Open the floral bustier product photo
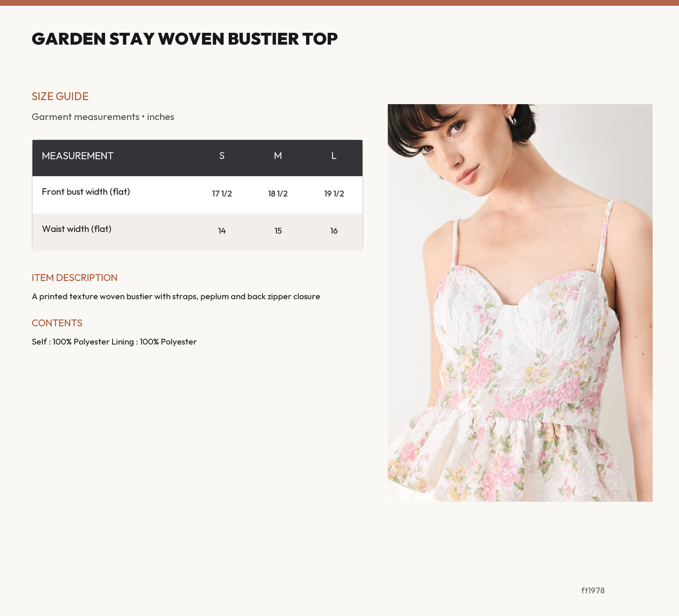679x616 pixels. 520,303
